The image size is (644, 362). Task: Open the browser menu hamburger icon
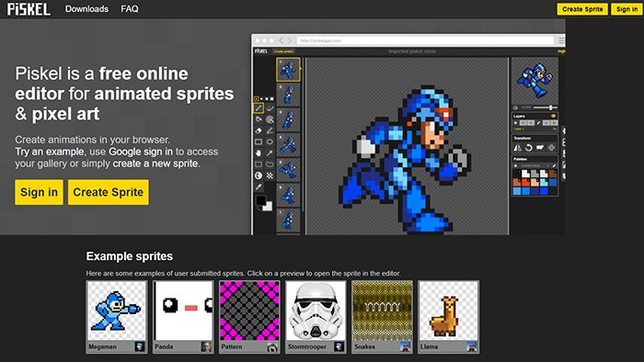(561, 40)
